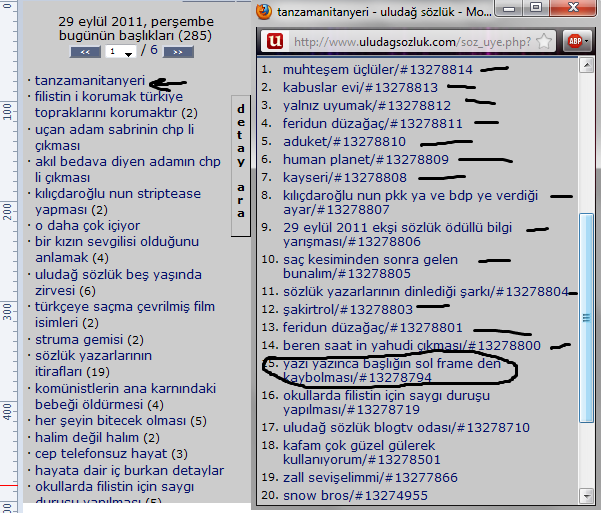The image size is (606, 513).
Task: Open popup entry 'okullarda filistin... yapılması/#13278719'
Action: (386, 402)
